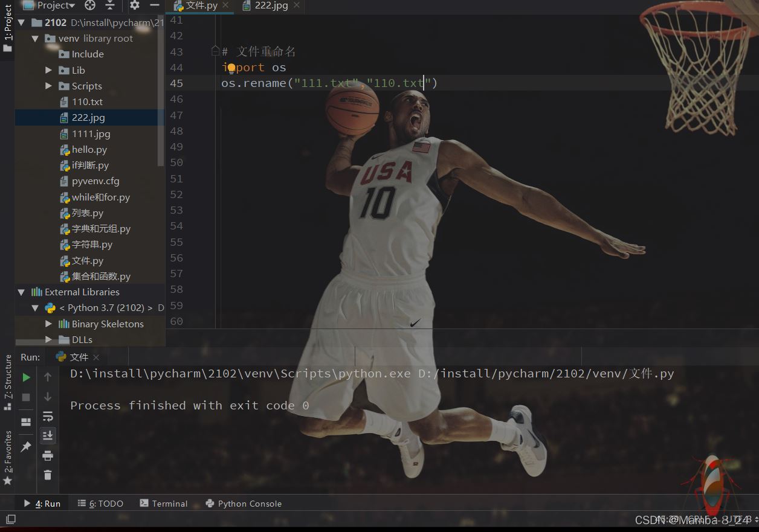Open the 4: Run tool window
This screenshot has height=532, width=759.
42,504
